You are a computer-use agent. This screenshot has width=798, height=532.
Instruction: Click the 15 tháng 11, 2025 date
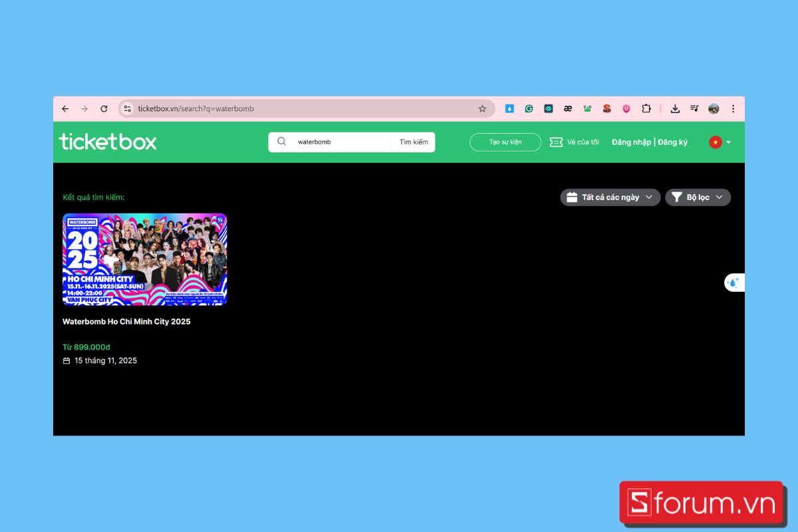tap(106, 360)
